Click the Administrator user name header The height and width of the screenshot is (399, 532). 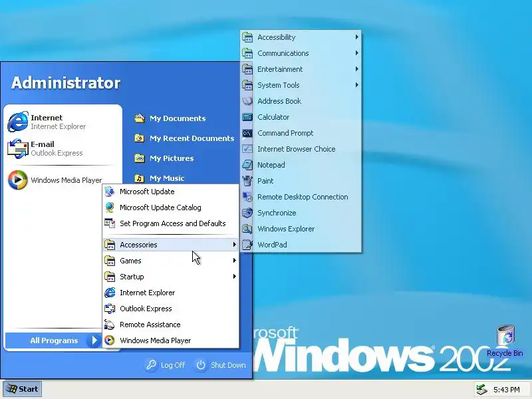[x=66, y=82]
